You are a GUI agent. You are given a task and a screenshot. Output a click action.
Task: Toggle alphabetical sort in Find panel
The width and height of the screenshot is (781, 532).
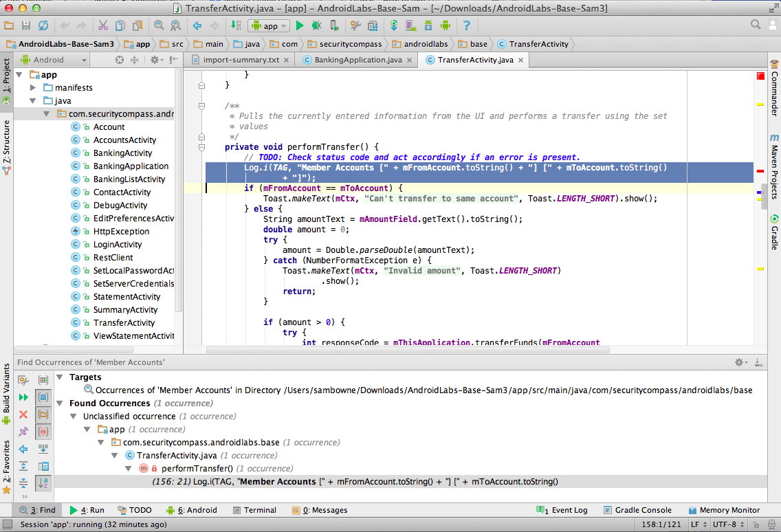tap(43, 483)
